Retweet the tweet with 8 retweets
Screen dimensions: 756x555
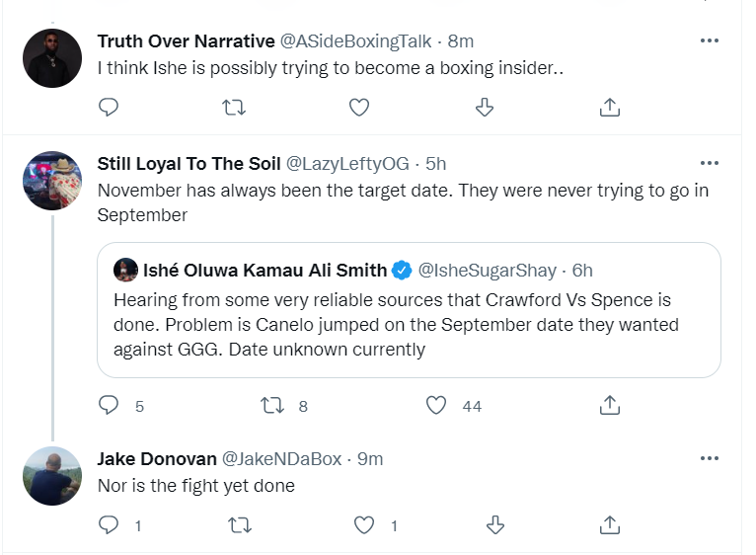[270, 405]
